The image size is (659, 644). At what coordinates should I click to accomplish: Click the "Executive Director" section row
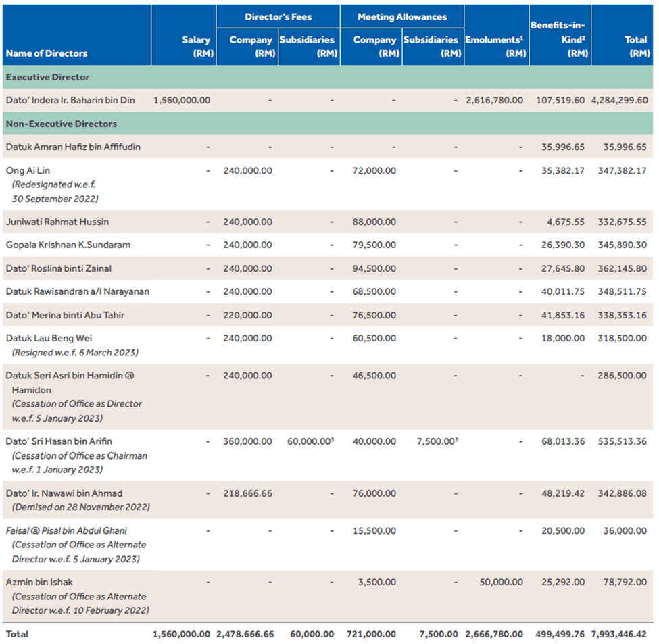pos(47,77)
